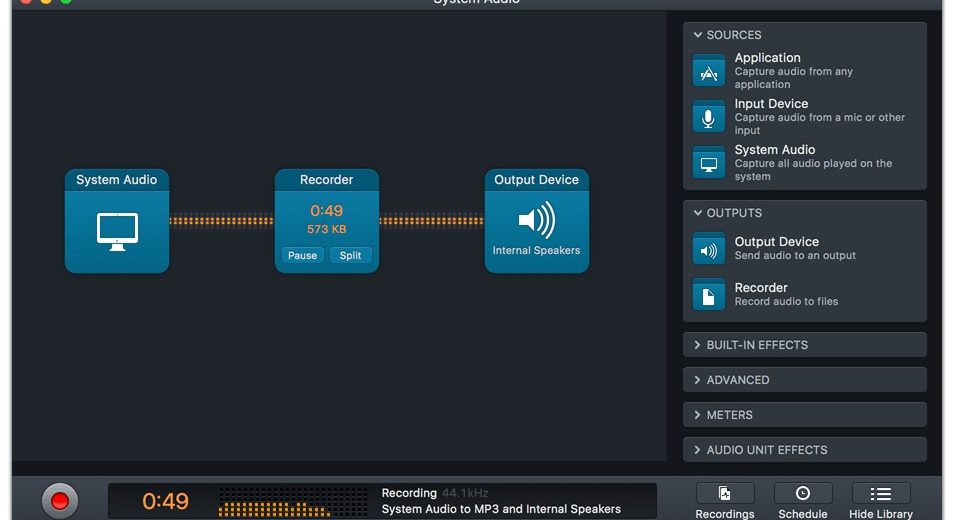Open the Schedule clock button
Screen dimensions: 960x520
click(x=802, y=494)
